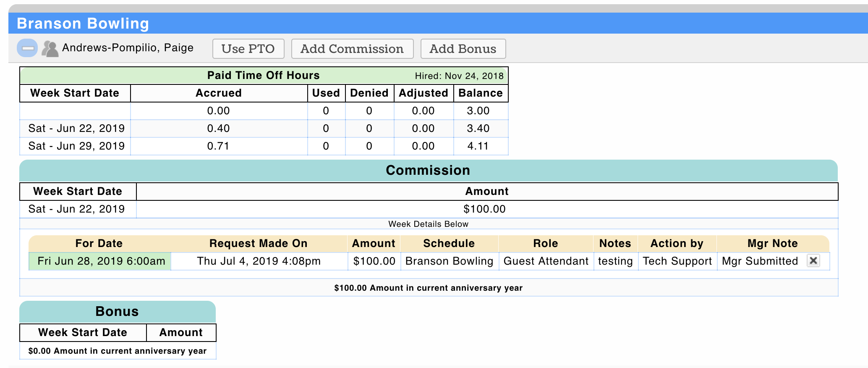
Task: Click the Paid Time Off Hours title
Action: pyautogui.click(x=263, y=76)
